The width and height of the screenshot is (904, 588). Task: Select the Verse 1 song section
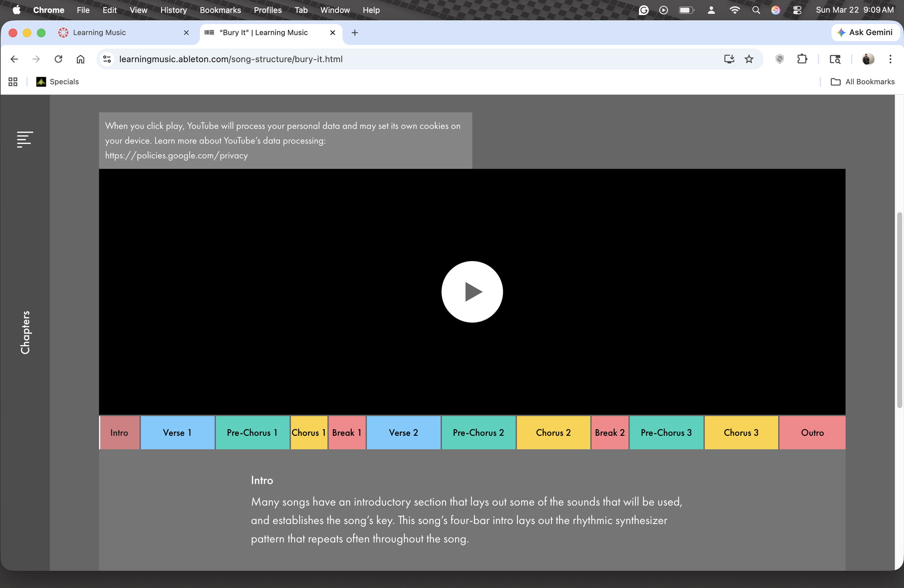pyautogui.click(x=177, y=433)
